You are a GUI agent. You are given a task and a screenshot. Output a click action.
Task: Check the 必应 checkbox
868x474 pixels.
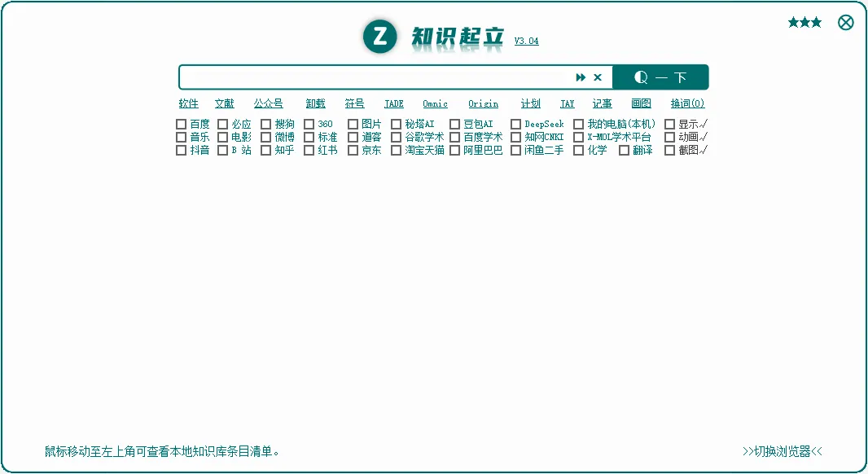tap(222, 124)
